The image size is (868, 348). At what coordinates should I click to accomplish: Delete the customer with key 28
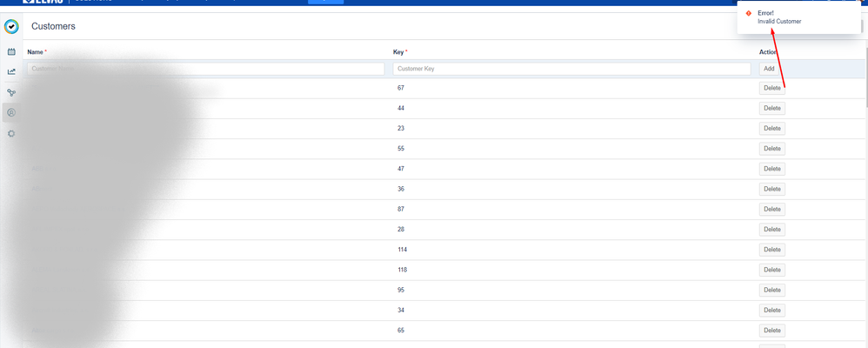pyautogui.click(x=771, y=230)
